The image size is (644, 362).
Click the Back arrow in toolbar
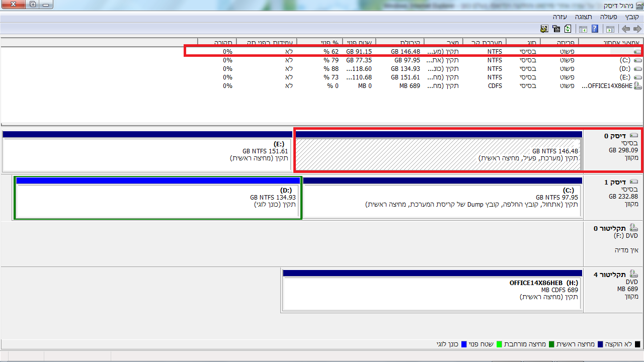[637, 29]
